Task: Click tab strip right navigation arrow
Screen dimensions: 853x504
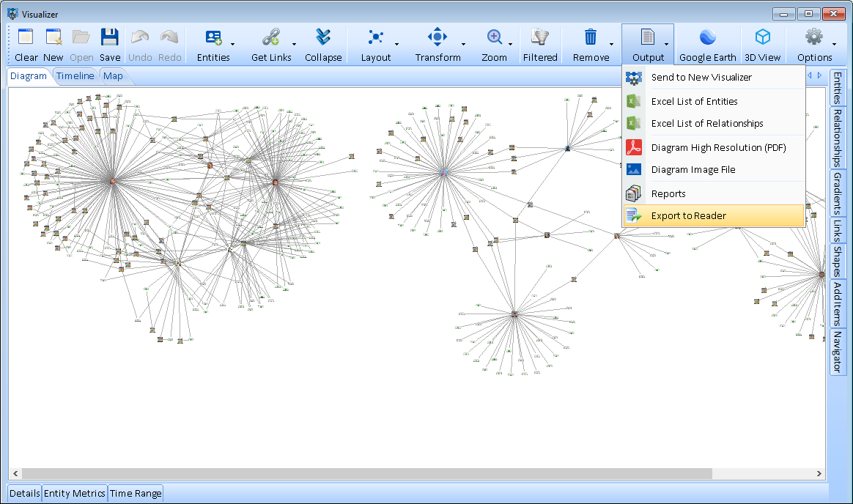Action: [x=820, y=75]
